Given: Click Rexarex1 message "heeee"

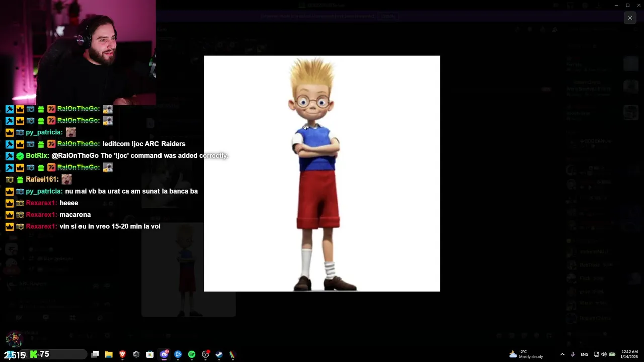Looking at the screenshot, I should 69,203.
